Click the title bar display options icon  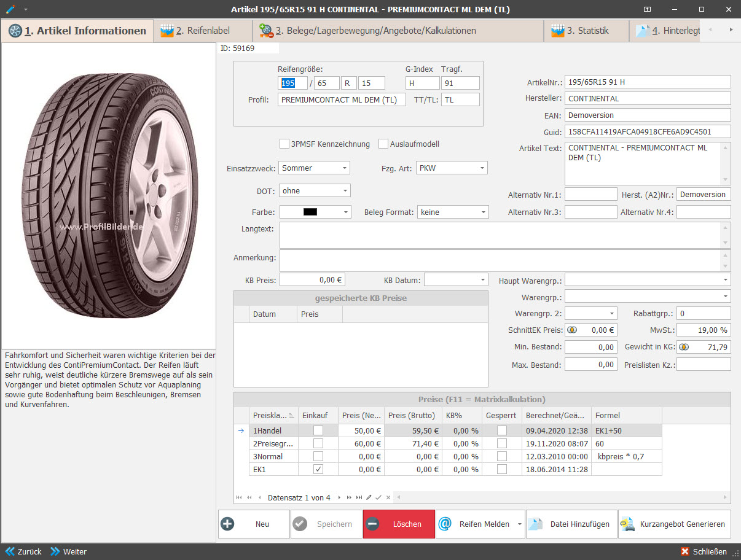tap(647, 9)
